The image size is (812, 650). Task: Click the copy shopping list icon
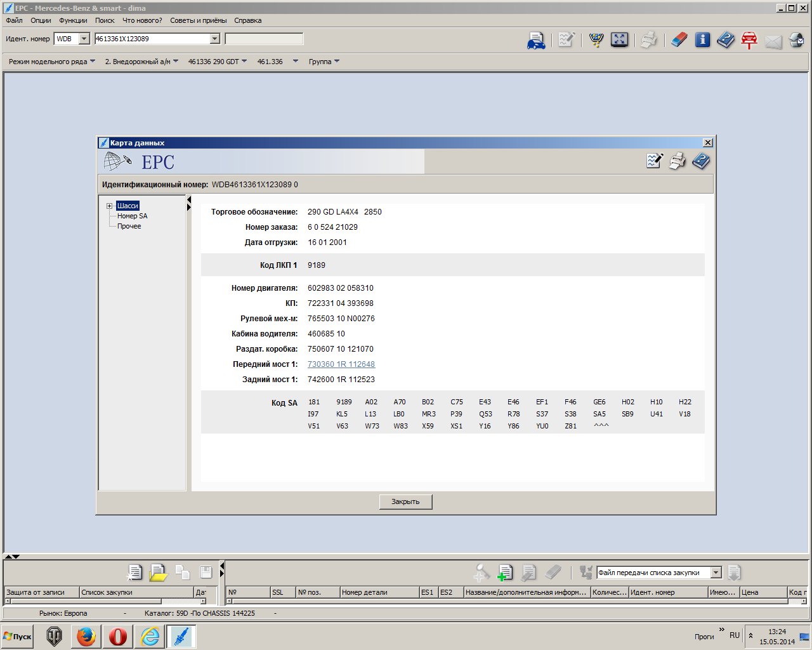pyautogui.click(x=182, y=573)
